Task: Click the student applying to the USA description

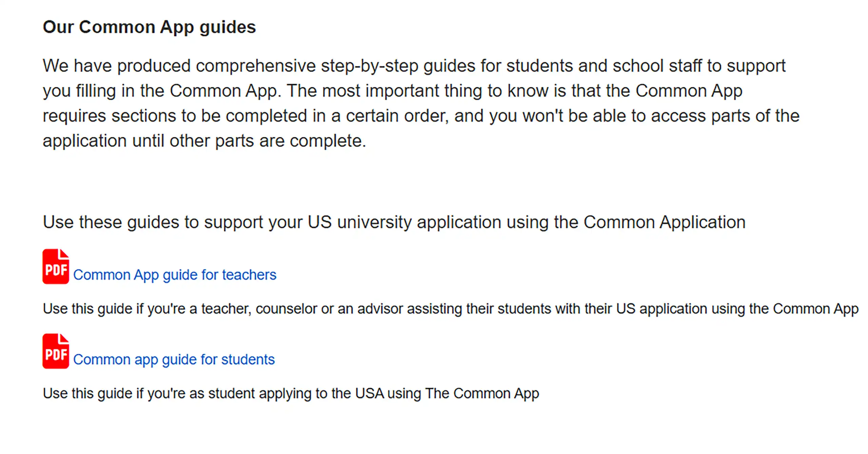Action: (x=291, y=394)
